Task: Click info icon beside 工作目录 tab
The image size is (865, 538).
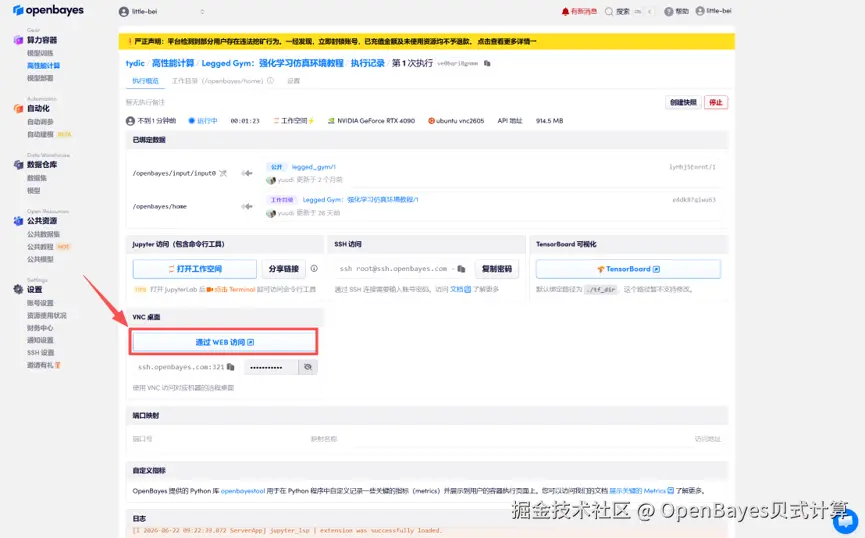Action: (x=270, y=81)
